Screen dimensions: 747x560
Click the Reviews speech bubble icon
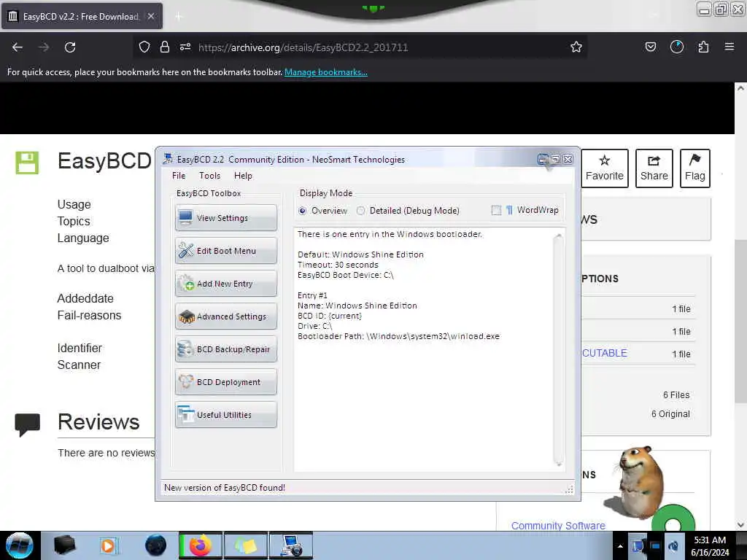click(27, 425)
